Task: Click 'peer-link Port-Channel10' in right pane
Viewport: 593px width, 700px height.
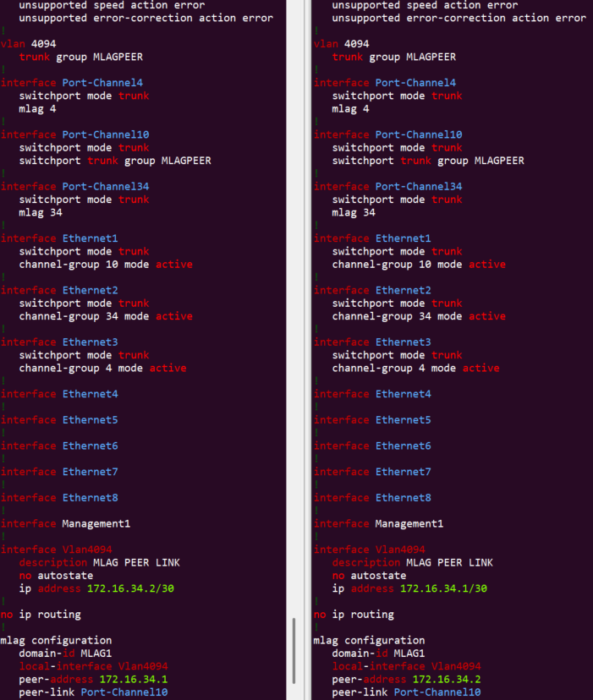Action: pyautogui.click(x=407, y=692)
